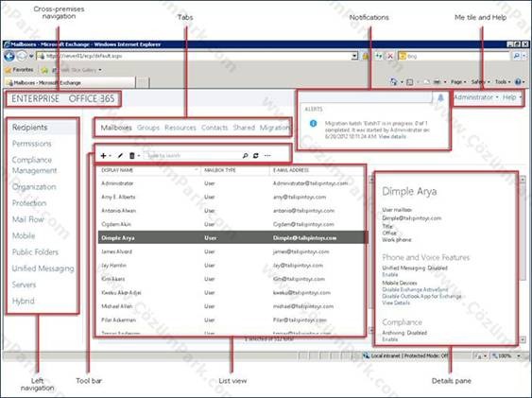Switch to OFFICE 365 navigation
This screenshot has height=398, width=532.
[x=92, y=98]
